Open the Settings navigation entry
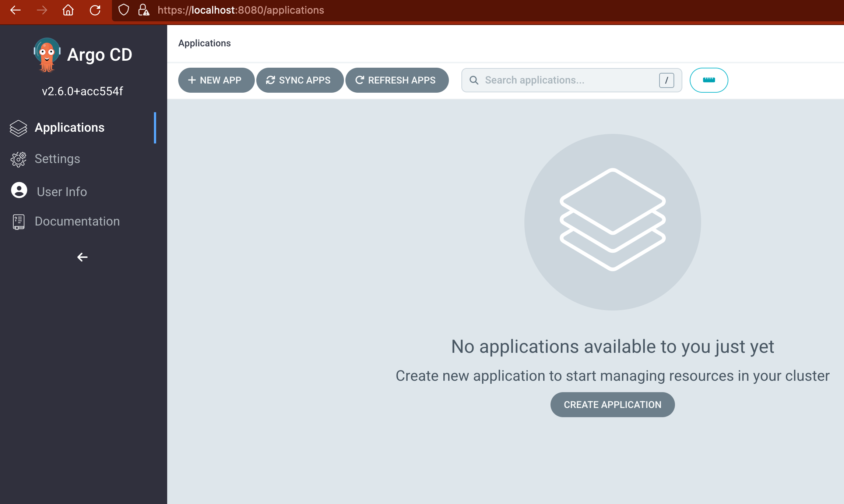The width and height of the screenshot is (844, 504). click(57, 159)
